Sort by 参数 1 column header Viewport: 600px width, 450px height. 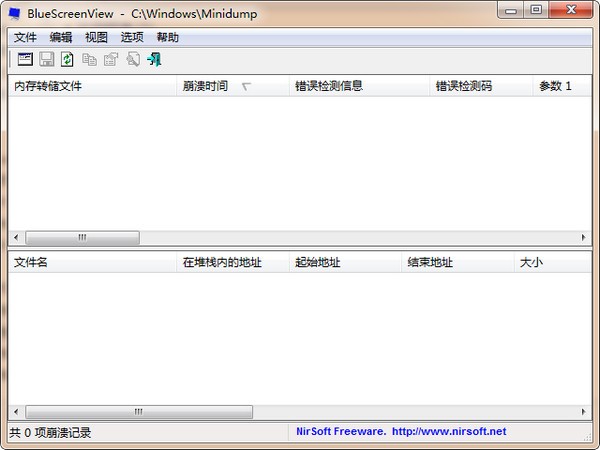click(x=562, y=86)
